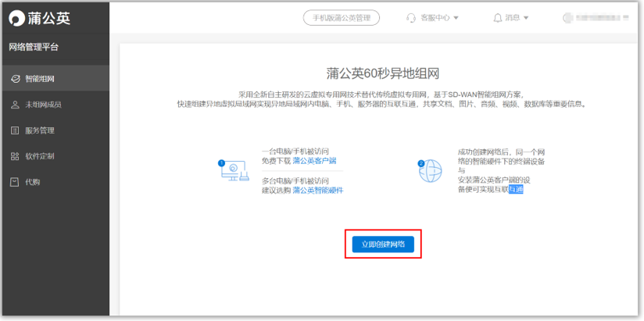Screen dimensions: 644x321
Task: Open 智能组网 in the sidebar
Action: (x=55, y=78)
